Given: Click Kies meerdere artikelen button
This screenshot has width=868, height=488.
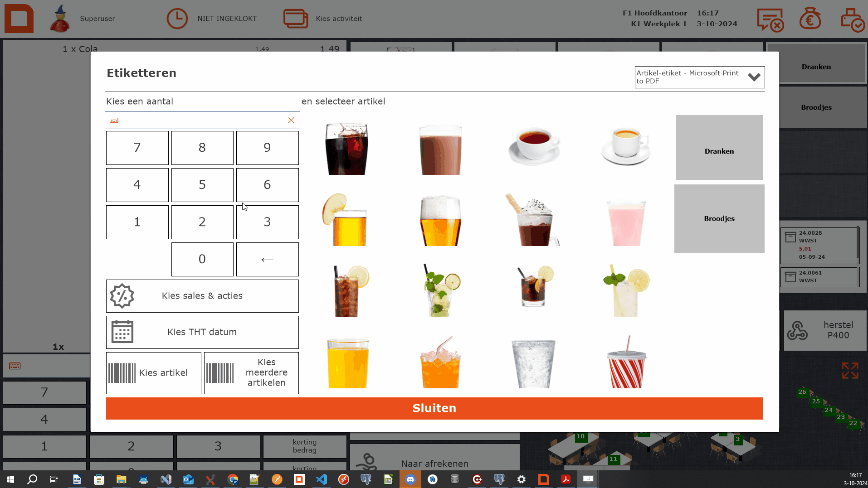Looking at the screenshot, I should click(x=251, y=373).
